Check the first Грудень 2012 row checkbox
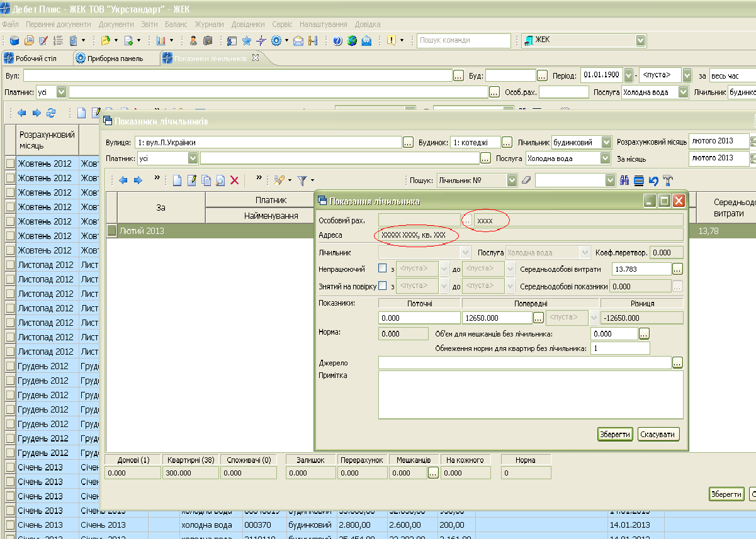 (10, 366)
